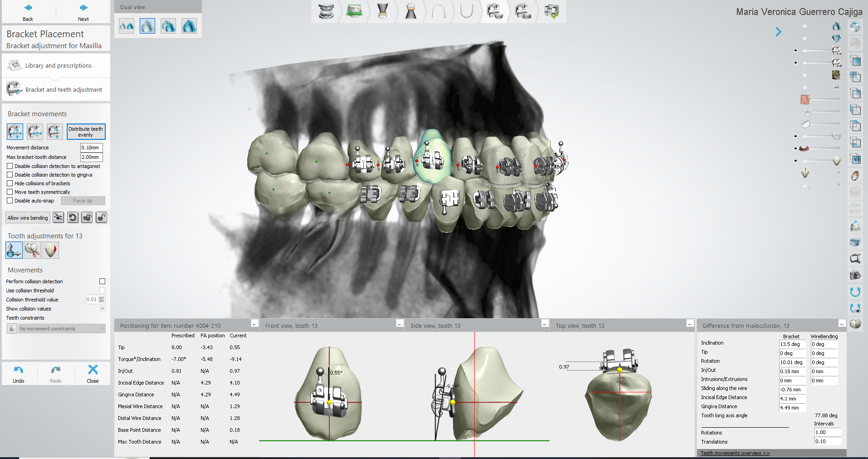Select the first dual view arch icon
868x459 pixels.
tap(127, 26)
